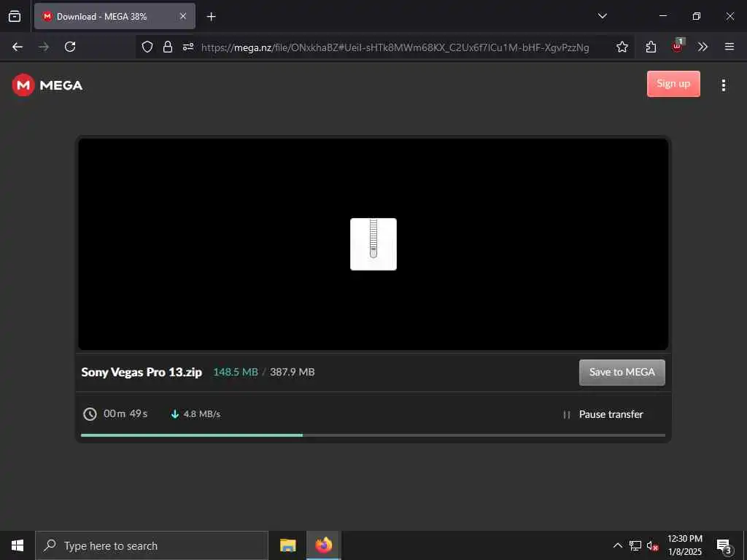
Task: Click the Firefox taskbar icon
Action: point(323,545)
